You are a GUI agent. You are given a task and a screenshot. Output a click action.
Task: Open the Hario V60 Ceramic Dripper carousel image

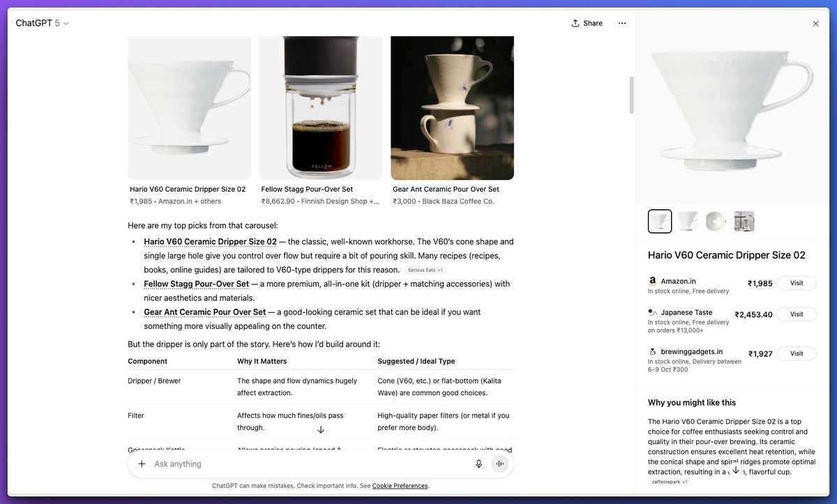(x=189, y=108)
